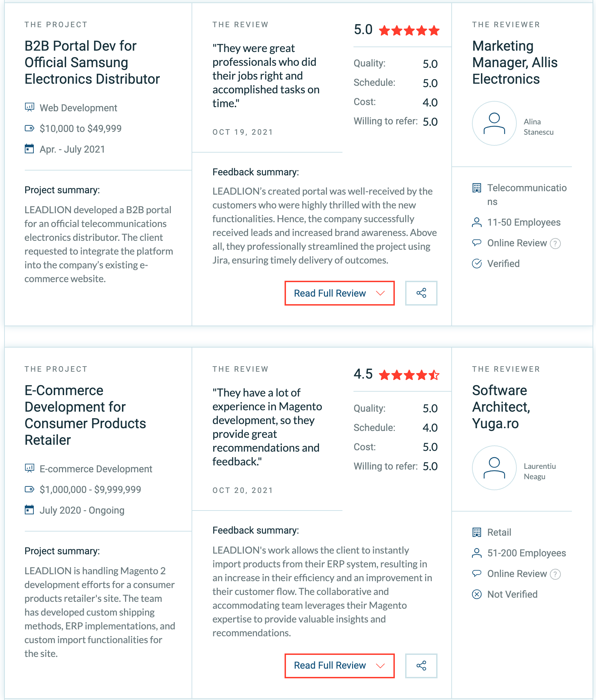The image size is (596, 700).
Task: Click the B2B Portal Dev for Official Samsung project title
Action: 92,62
